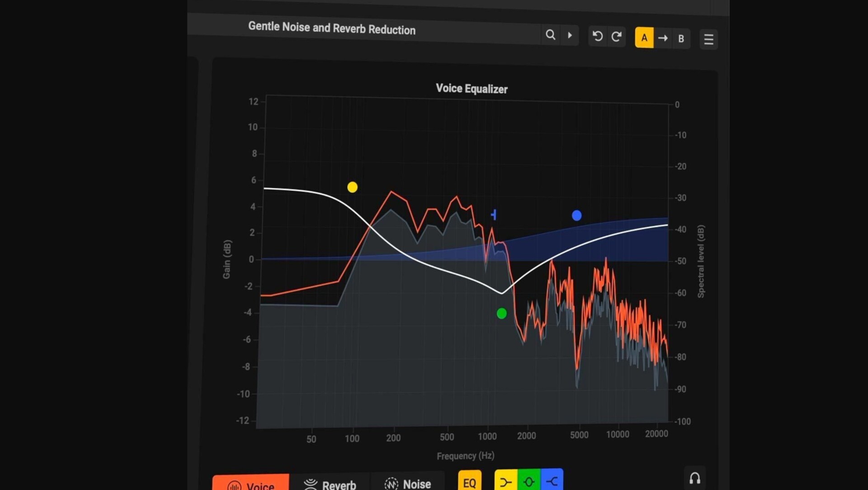Toggle the yellow EQ button
The height and width of the screenshot is (490, 868).
point(469,482)
